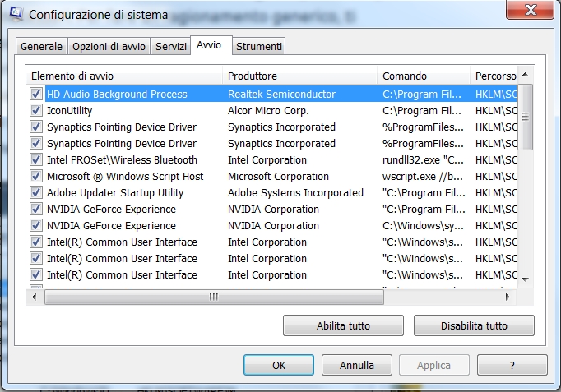Switch to the Generale tab
561x392 pixels.
(x=41, y=47)
